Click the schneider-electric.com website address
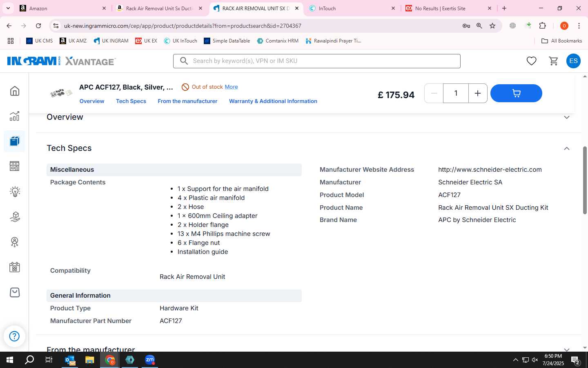 [x=490, y=170]
